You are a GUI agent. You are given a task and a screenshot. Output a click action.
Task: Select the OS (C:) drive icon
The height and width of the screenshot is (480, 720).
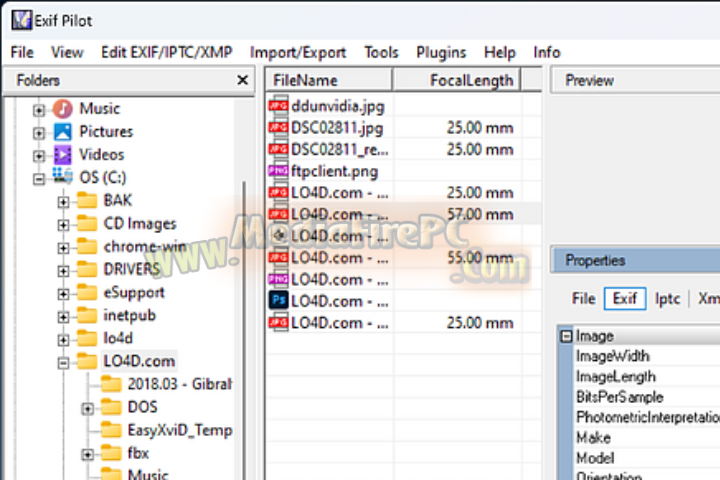62,176
